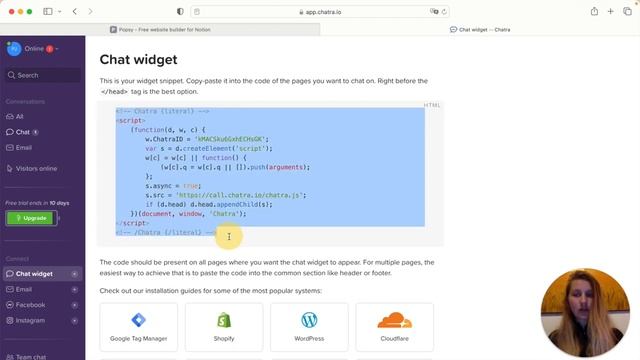Click the 'Free trial ends in 10 days' text
Screen dimensions: 640x360
(37, 203)
